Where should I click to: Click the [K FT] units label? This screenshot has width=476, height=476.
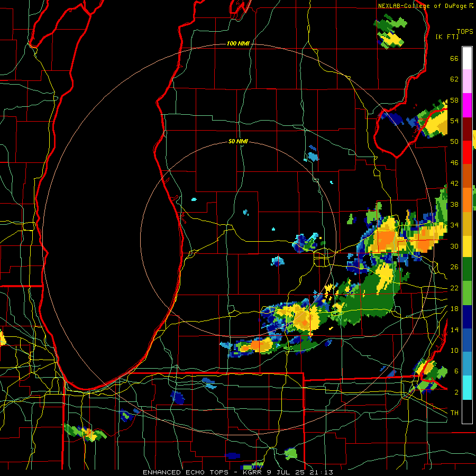447,36
